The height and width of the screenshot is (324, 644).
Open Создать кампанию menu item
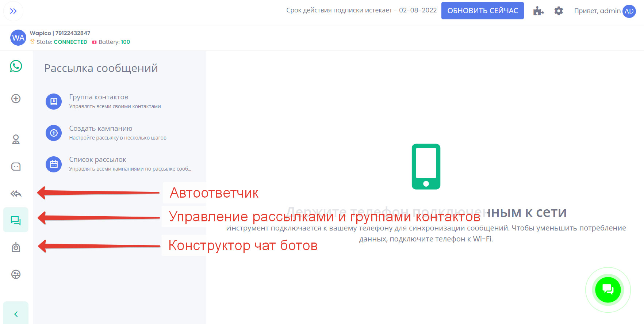pos(119,133)
